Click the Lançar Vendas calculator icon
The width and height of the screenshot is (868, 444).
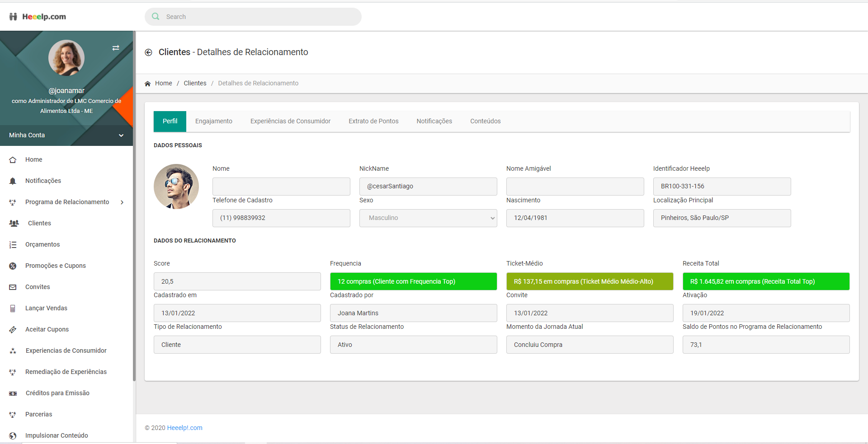pyautogui.click(x=13, y=308)
